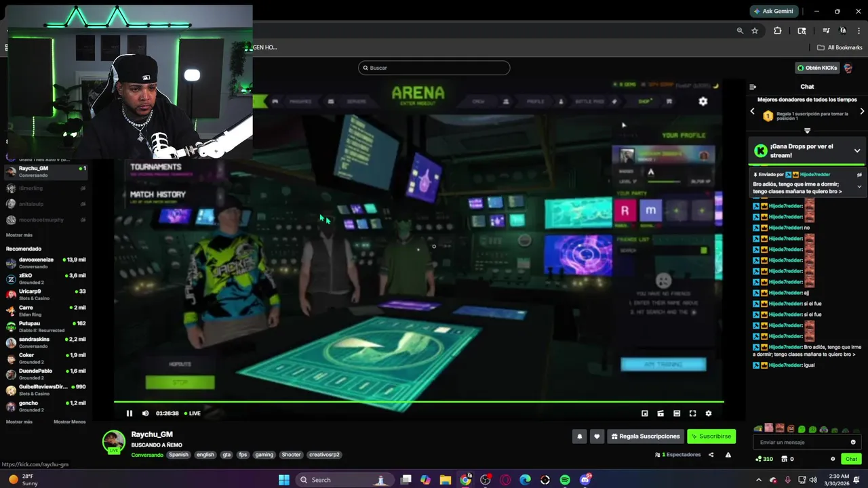
Task: Open All Bookmarks folder
Action: 840,47
